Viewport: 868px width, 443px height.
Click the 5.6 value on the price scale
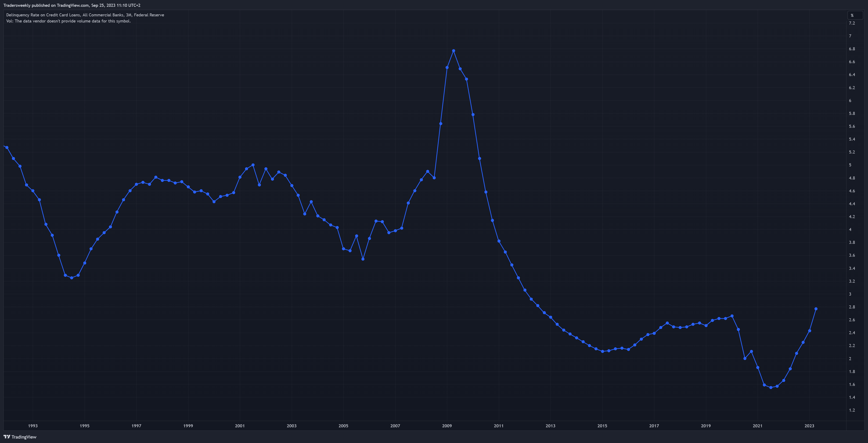(x=852, y=127)
